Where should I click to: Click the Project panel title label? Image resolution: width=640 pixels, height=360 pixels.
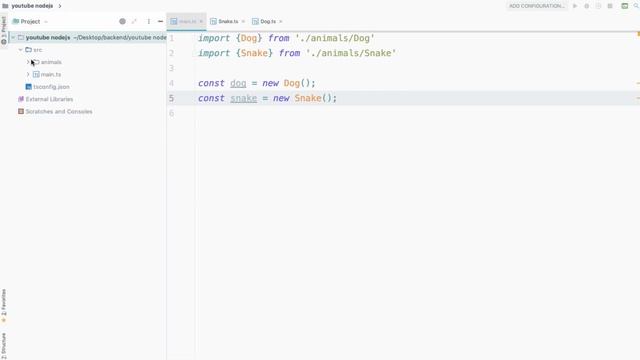[x=30, y=22]
